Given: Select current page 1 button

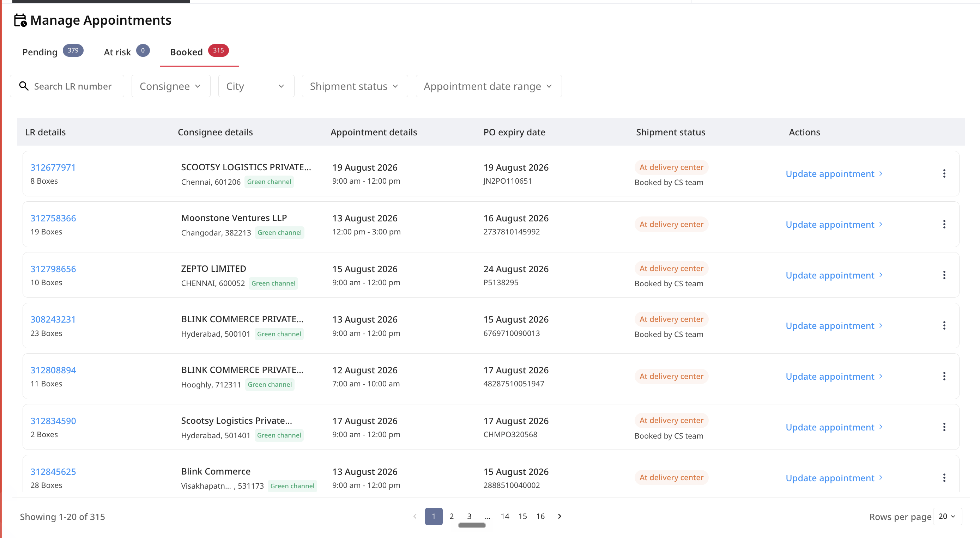Looking at the screenshot, I should tap(434, 516).
